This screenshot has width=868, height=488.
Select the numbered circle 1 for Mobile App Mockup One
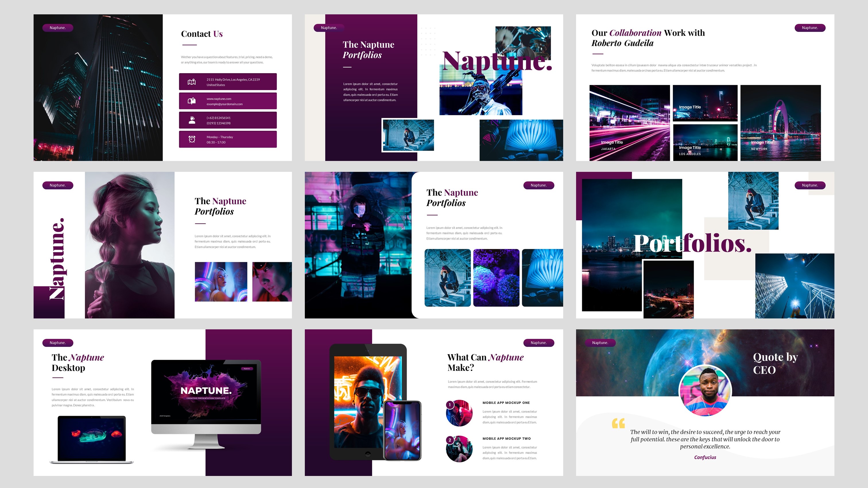(x=450, y=405)
